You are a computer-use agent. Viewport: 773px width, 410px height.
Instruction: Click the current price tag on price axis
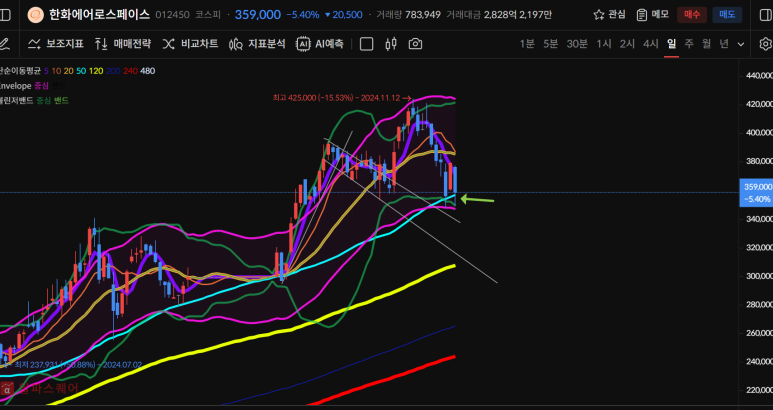pyautogui.click(x=756, y=193)
